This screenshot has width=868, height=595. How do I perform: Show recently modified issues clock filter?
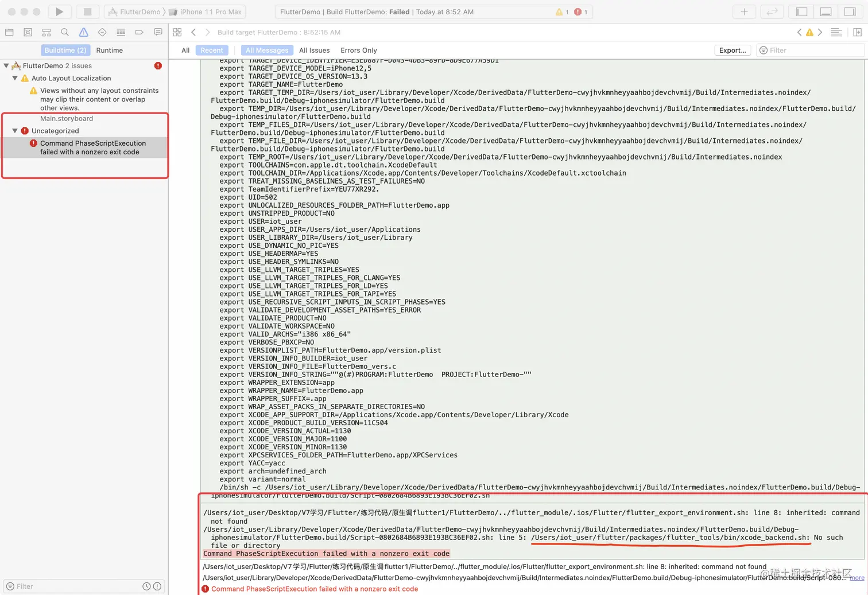coord(146,586)
